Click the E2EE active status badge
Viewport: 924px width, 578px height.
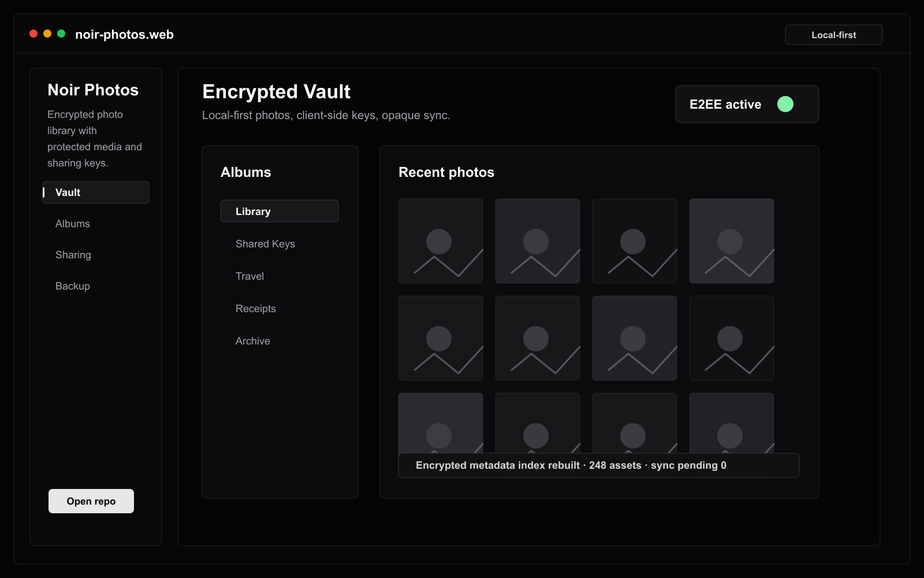coord(747,104)
